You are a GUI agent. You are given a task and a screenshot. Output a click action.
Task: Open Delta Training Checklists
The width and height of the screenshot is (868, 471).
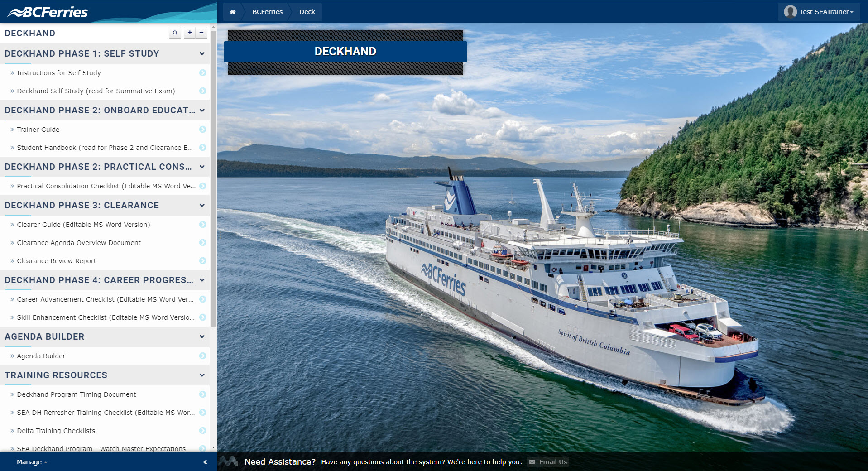coord(56,431)
